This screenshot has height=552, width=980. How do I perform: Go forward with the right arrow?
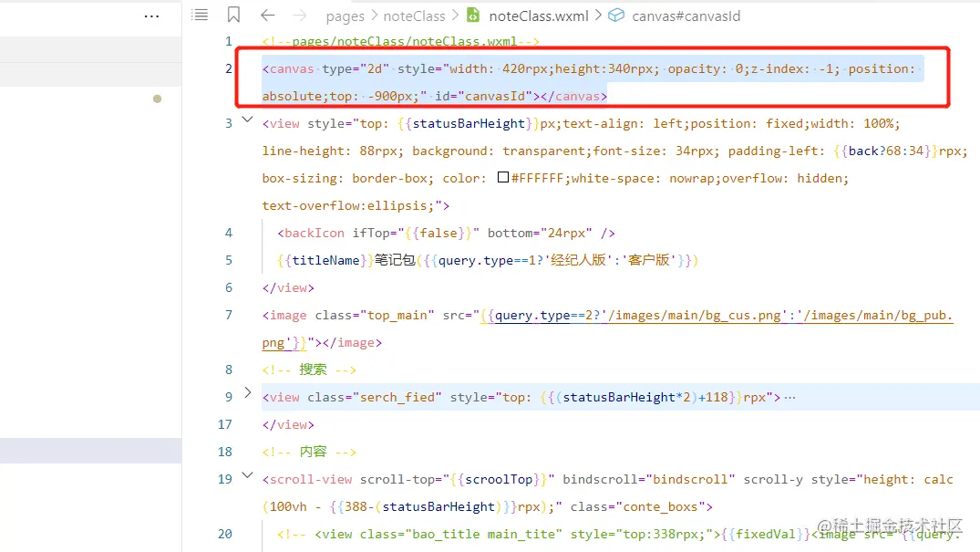(300, 16)
